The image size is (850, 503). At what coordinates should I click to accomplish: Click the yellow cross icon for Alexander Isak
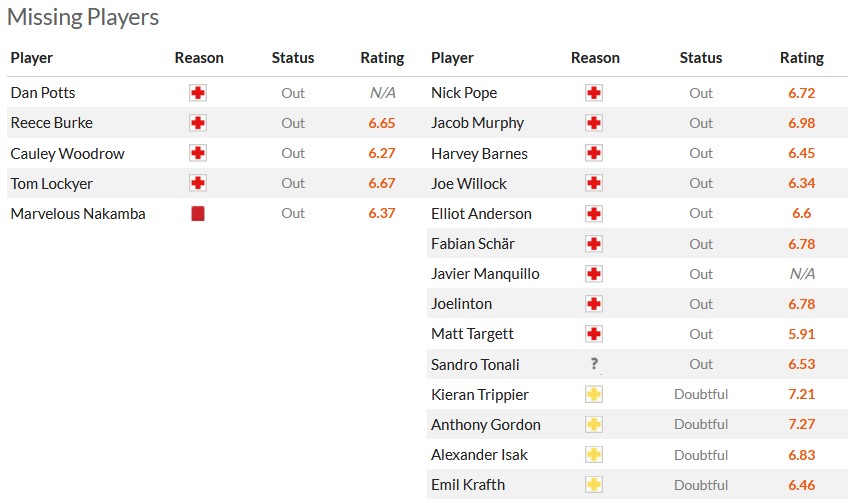click(594, 454)
